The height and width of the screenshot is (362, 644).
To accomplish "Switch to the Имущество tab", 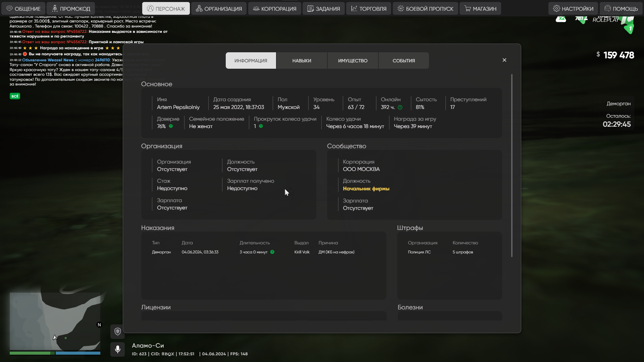I will 353,61.
